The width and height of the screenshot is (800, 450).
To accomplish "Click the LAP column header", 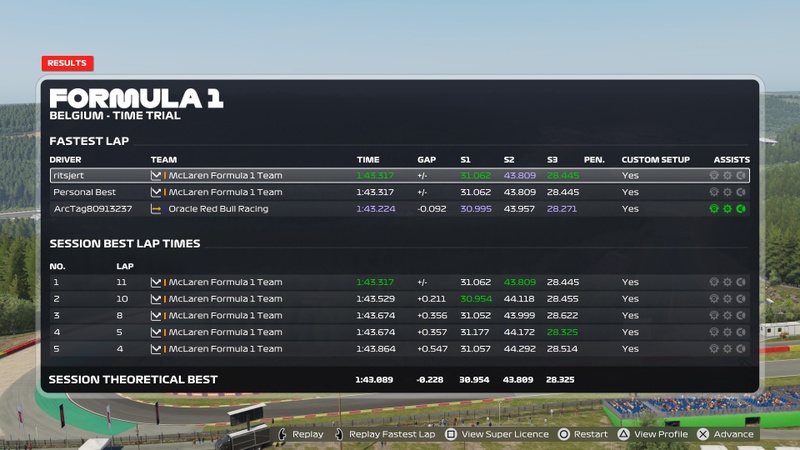I will pos(125,266).
